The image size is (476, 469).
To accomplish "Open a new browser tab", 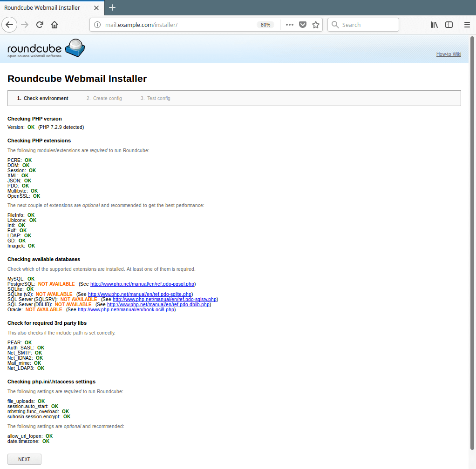I will [112, 7].
